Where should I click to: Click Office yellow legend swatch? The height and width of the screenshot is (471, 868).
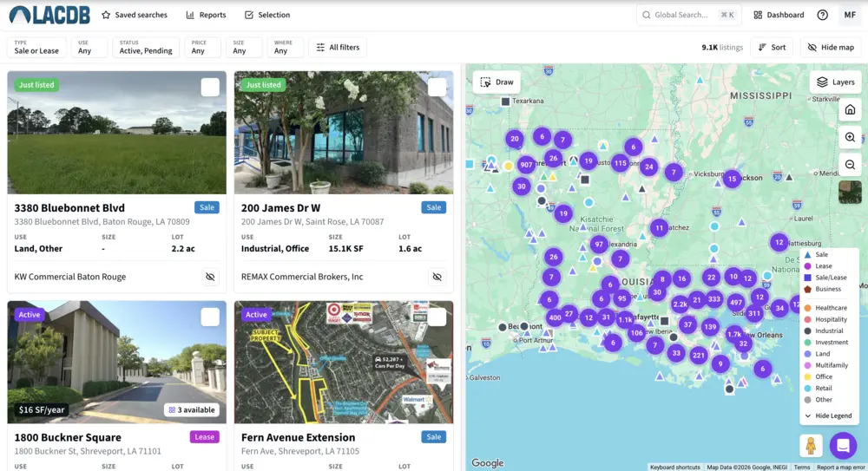(807, 376)
